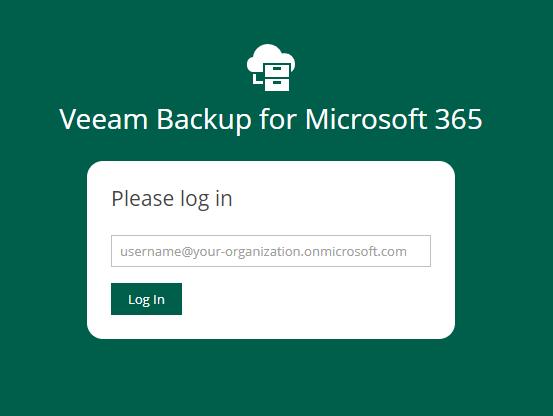Click "onmicrosoft.com" placeholder text in field
This screenshot has width=553, height=416.
point(356,251)
